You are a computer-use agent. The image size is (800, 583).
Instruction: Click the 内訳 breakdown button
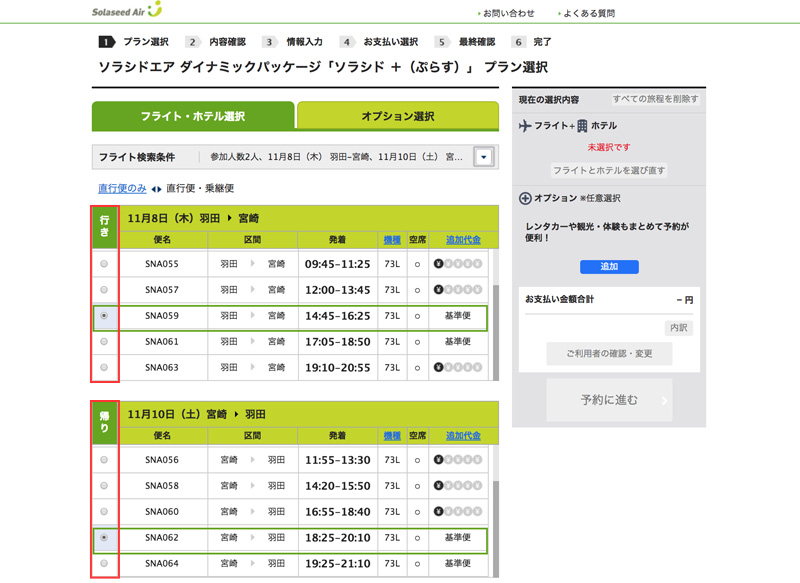coord(679,328)
